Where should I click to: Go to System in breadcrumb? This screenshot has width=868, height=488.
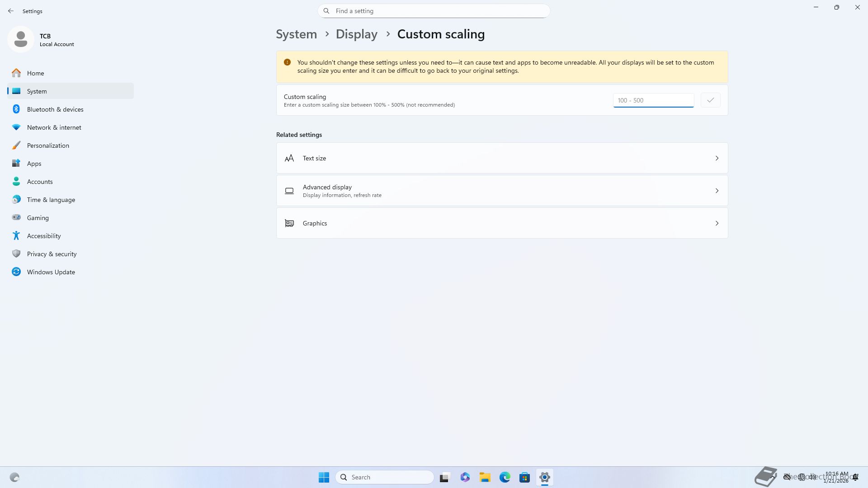click(296, 34)
